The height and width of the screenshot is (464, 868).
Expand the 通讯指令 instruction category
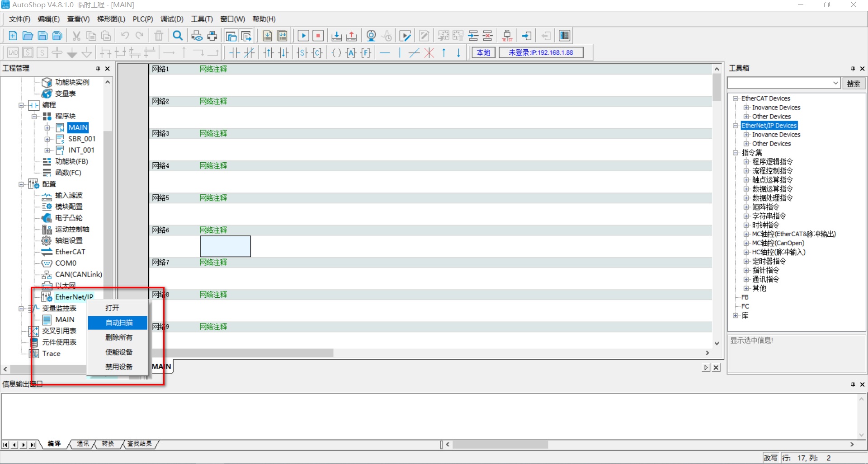coord(746,279)
